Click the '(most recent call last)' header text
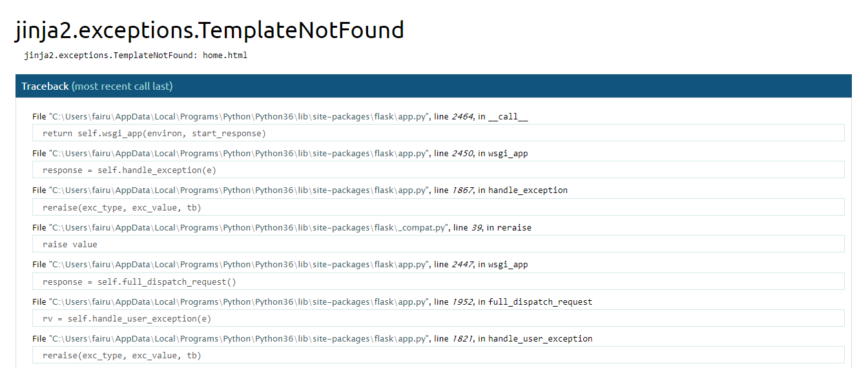The image size is (868, 368). pos(122,87)
